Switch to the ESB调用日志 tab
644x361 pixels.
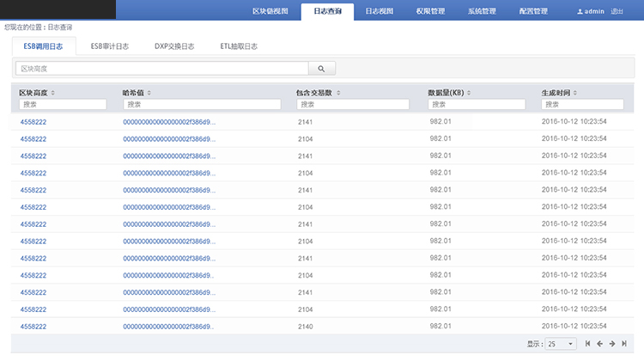point(43,46)
